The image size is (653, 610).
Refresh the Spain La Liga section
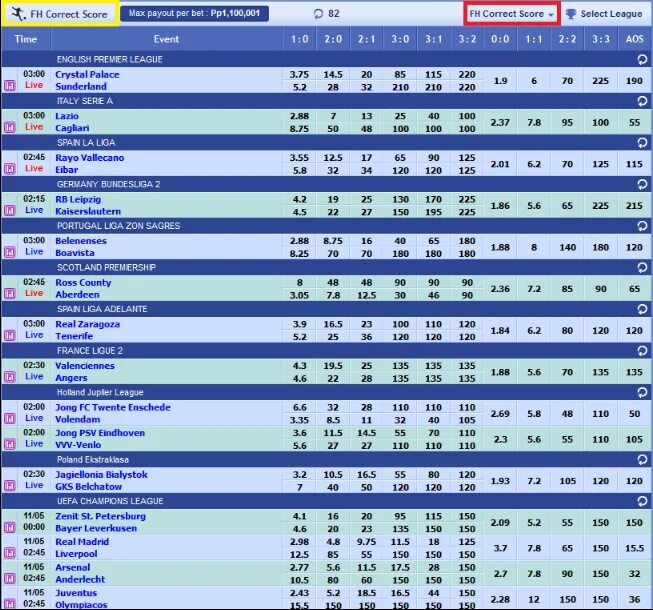pyautogui.click(x=642, y=143)
